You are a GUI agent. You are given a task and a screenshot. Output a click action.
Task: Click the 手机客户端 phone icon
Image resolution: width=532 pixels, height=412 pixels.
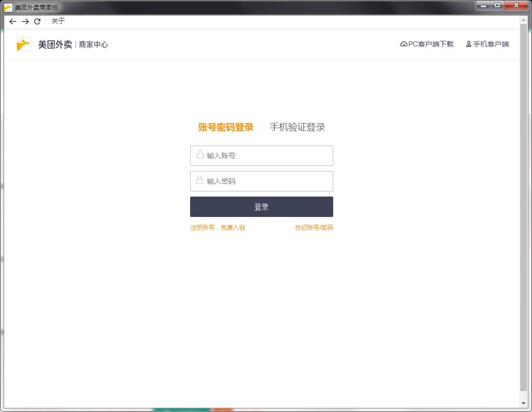pyautogui.click(x=468, y=44)
